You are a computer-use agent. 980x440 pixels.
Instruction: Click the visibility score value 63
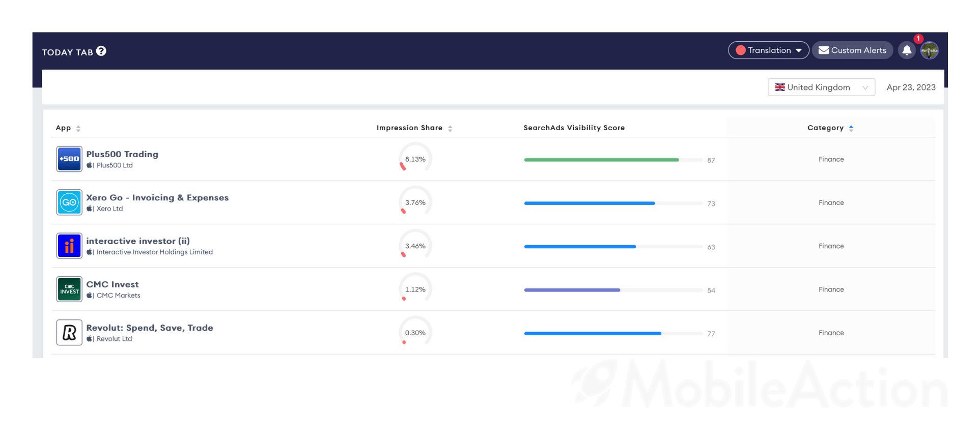711,247
